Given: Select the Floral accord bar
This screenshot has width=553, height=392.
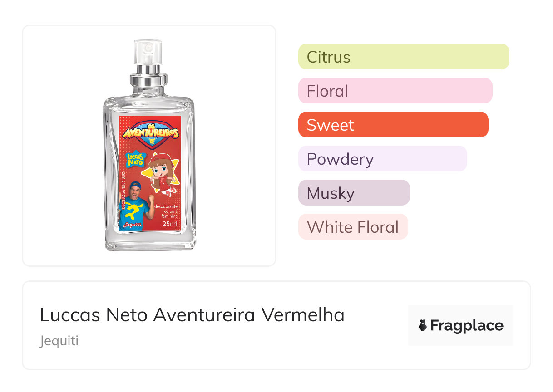Looking at the screenshot, I should [x=395, y=91].
